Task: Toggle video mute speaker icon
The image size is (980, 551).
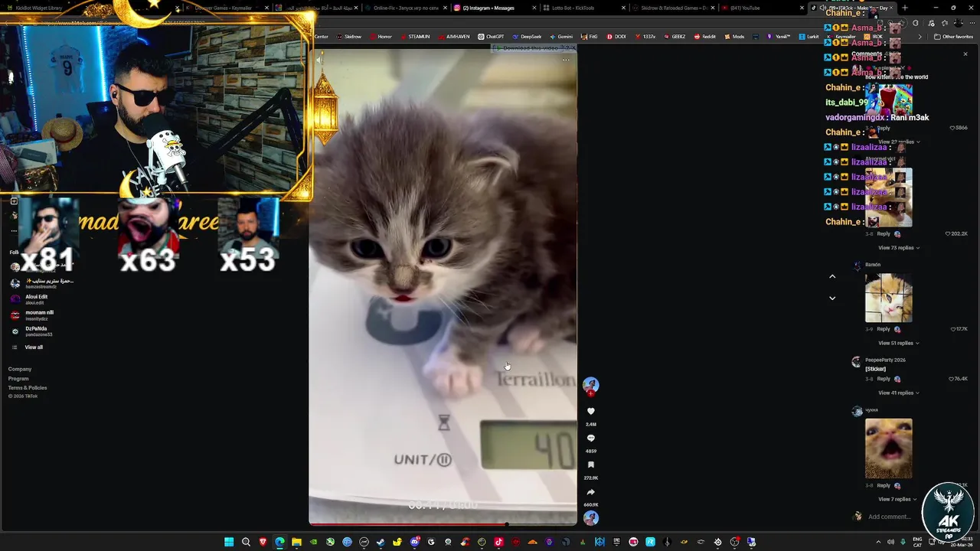Action: pos(320,59)
